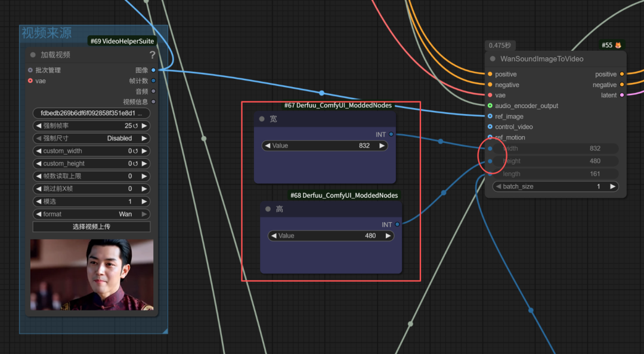Click the latent output socket
The width and height of the screenshot is (644, 354).
click(x=622, y=96)
